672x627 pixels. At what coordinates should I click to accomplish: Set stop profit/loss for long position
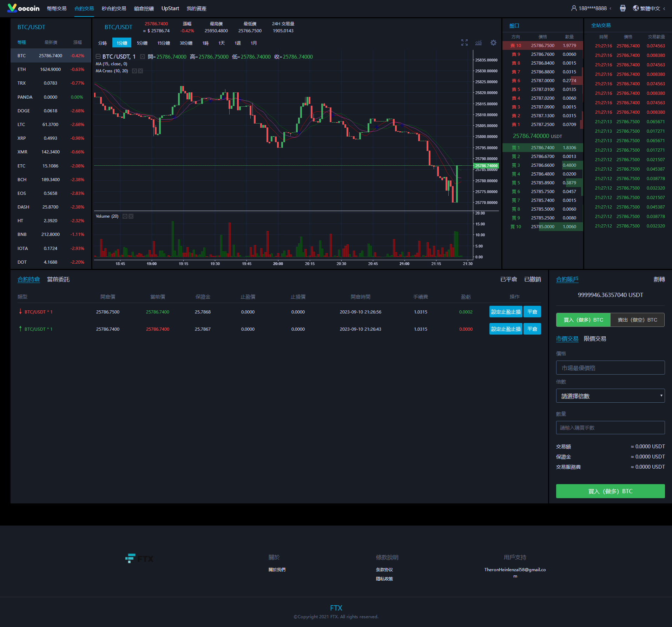[x=506, y=329]
